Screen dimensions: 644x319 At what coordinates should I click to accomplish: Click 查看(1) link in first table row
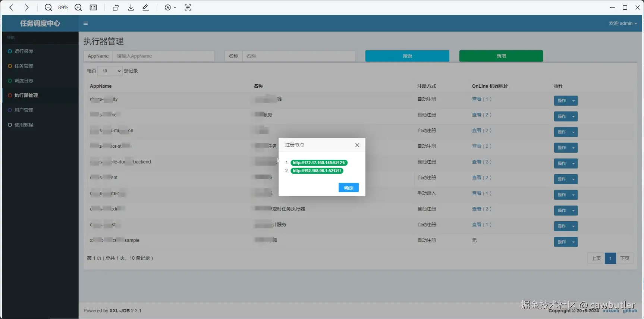[482, 99]
